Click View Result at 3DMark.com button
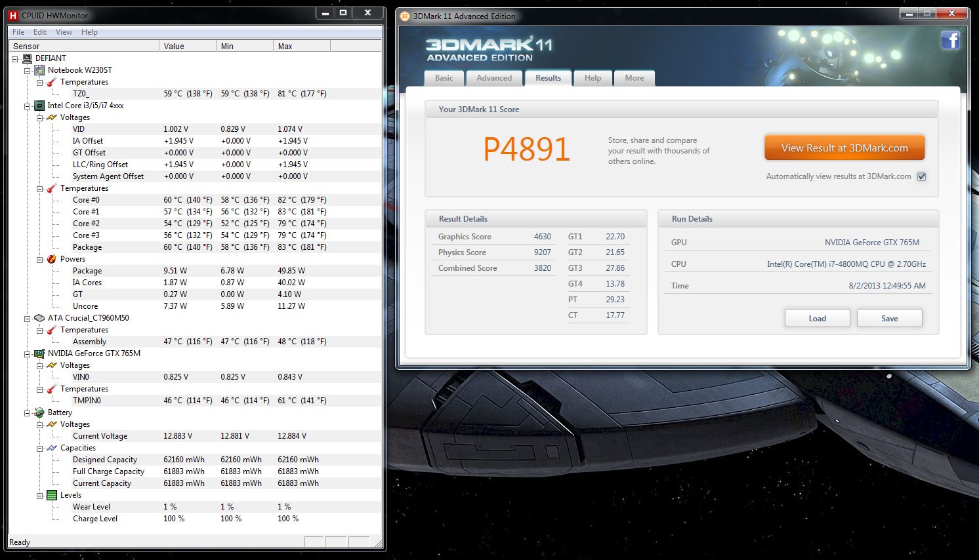 (x=844, y=148)
